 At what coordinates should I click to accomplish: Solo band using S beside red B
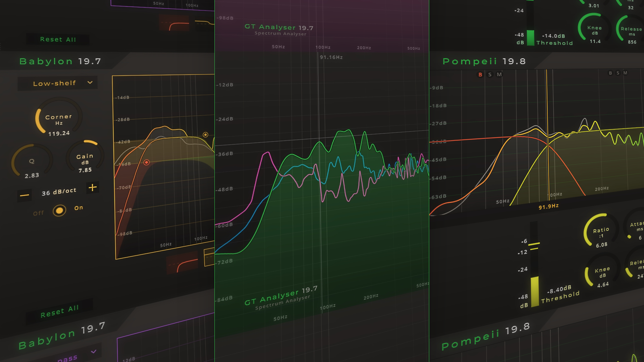coord(490,75)
